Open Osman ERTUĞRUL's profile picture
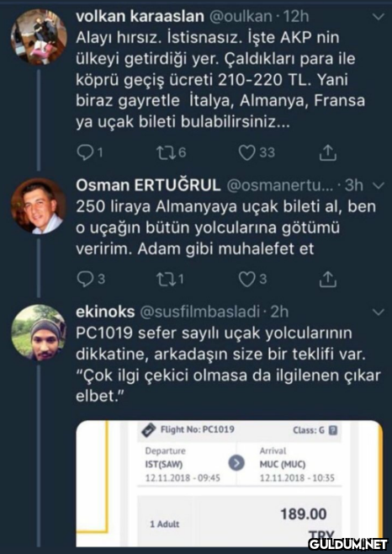Viewport: 392px width, 554px height. (x=39, y=206)
